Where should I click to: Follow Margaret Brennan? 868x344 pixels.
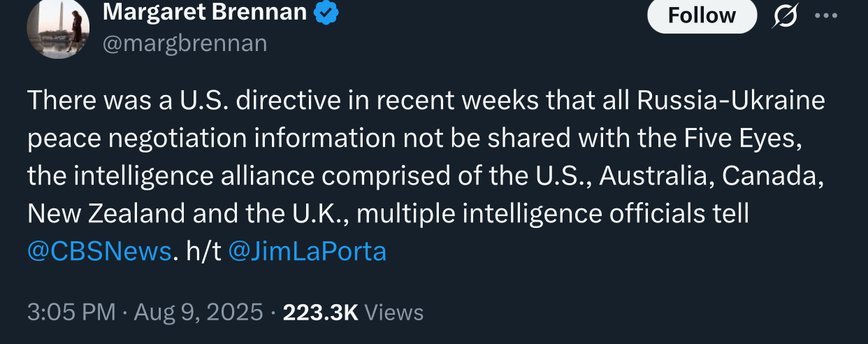[702, 15]
